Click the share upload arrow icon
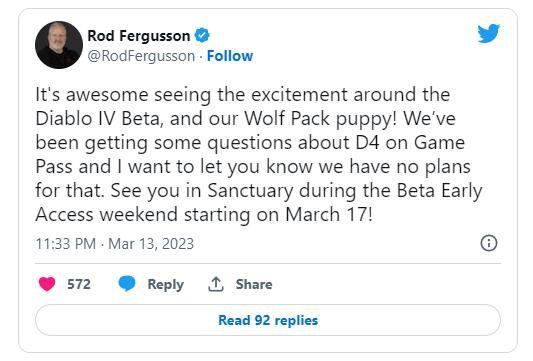This screenshot has height=361, width=533. click(216, 284)
